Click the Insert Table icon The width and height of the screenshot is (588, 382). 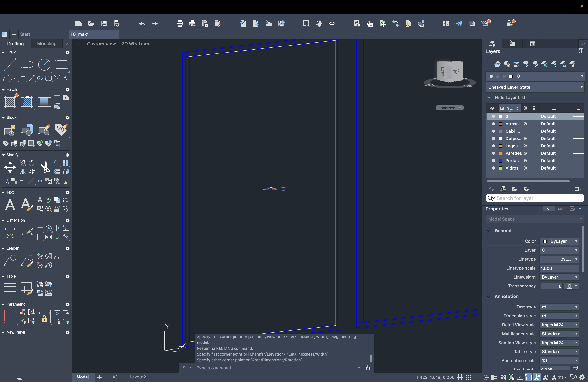click(x=10, y=288)
